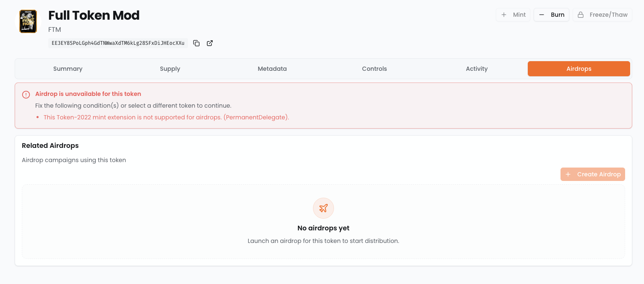Image resolution: width=644 pixels, height=284 pixels.
Task: Click the "Airdrop is unavailable" heading
Action: 88,94
